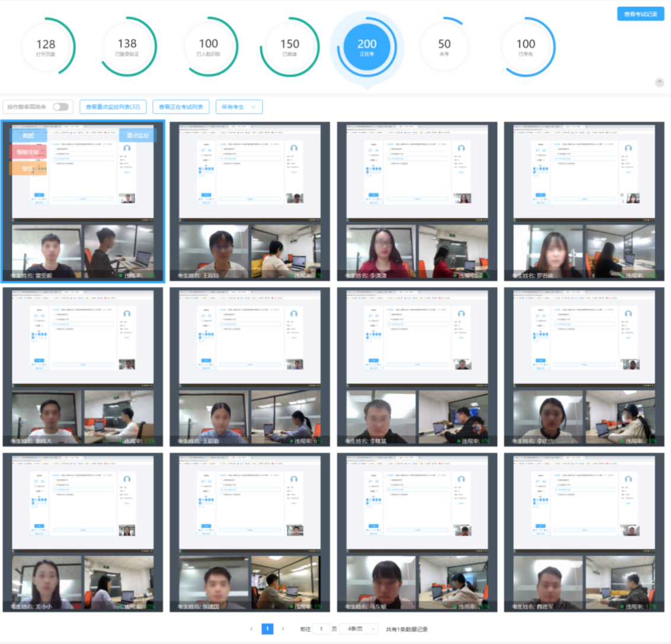
Task: Select the 50 未考 status circle
Action: [x=444, y=47]
